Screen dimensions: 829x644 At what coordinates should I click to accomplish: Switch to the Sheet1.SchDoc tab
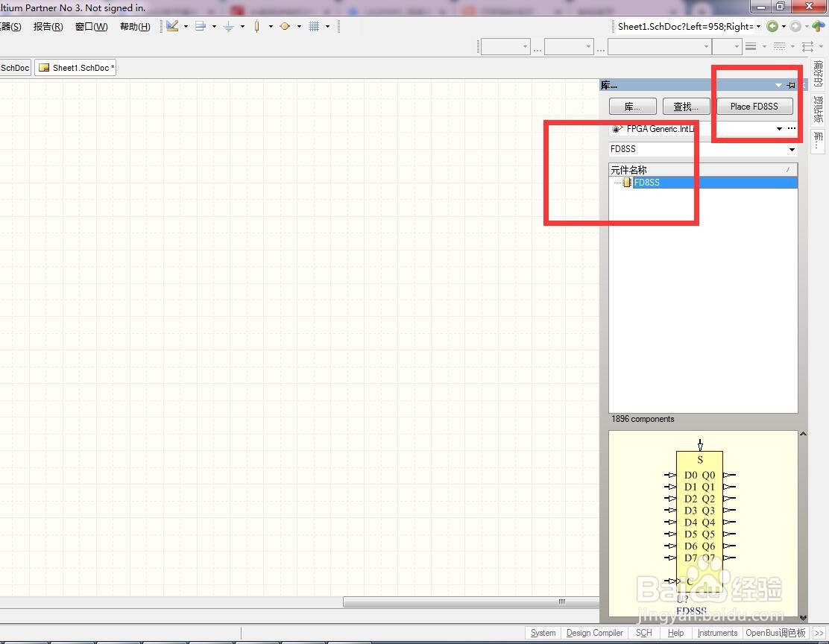click(x=75, y=68)
